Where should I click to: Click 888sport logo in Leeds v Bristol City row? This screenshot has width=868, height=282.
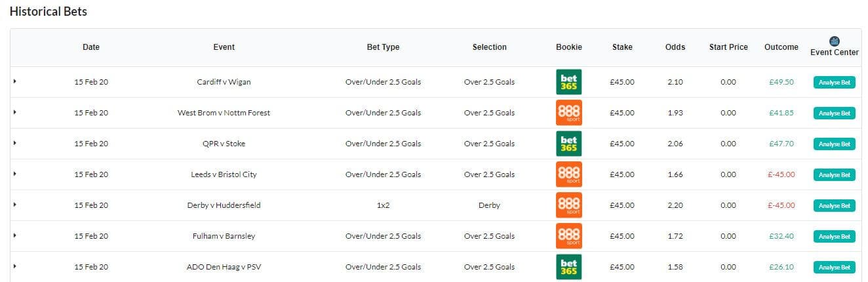568,174
